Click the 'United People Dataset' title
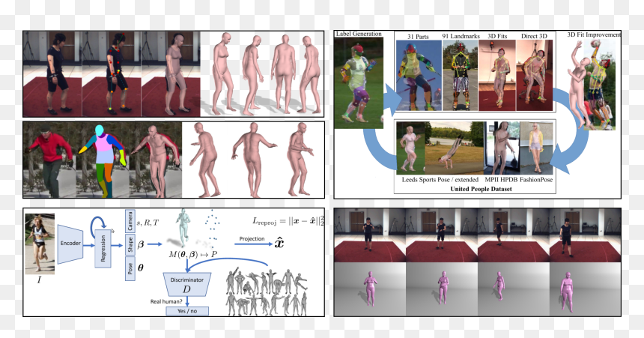644x338 pixels. (481, 189)
